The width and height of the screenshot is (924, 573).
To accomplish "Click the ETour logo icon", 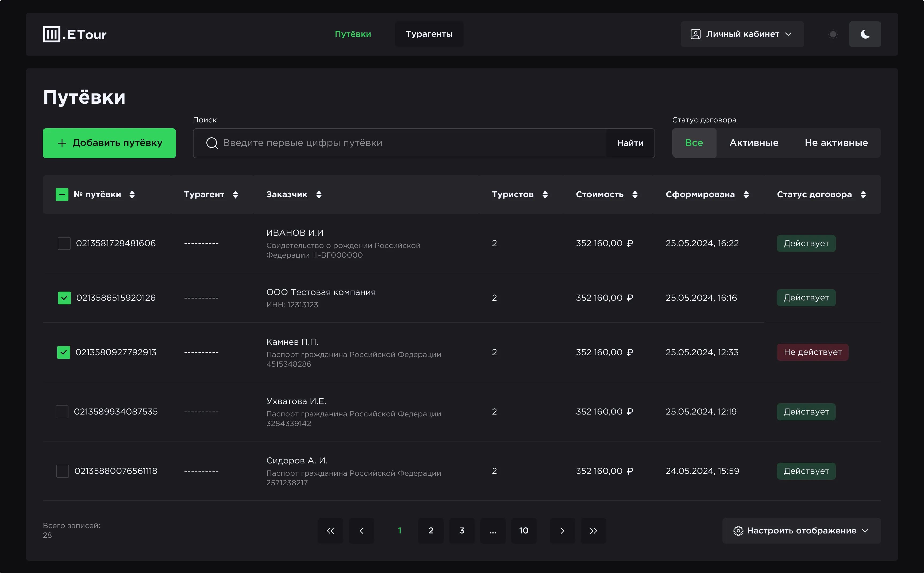I will click(x=52, y=34).
